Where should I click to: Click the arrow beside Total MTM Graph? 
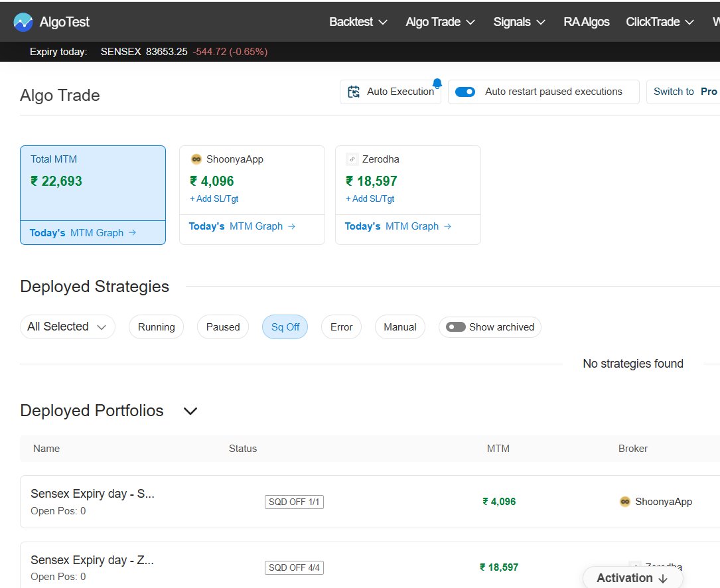click(132, 232)
